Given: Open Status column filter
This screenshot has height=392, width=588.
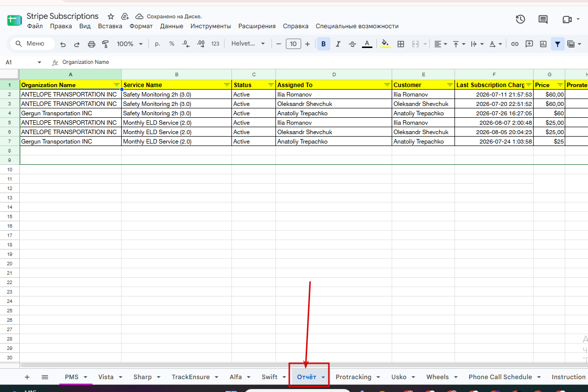Looking at the screenshot, I should click(x=271, y=85).
